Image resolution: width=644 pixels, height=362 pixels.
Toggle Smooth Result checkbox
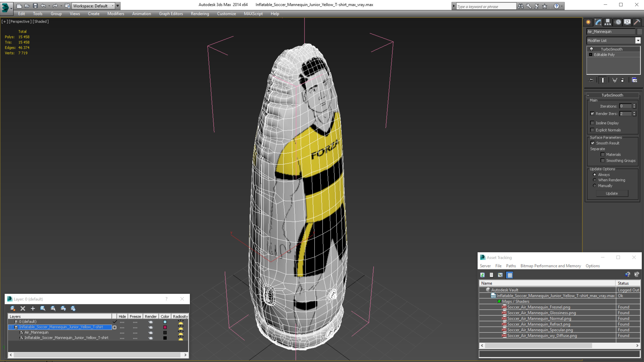593,143
